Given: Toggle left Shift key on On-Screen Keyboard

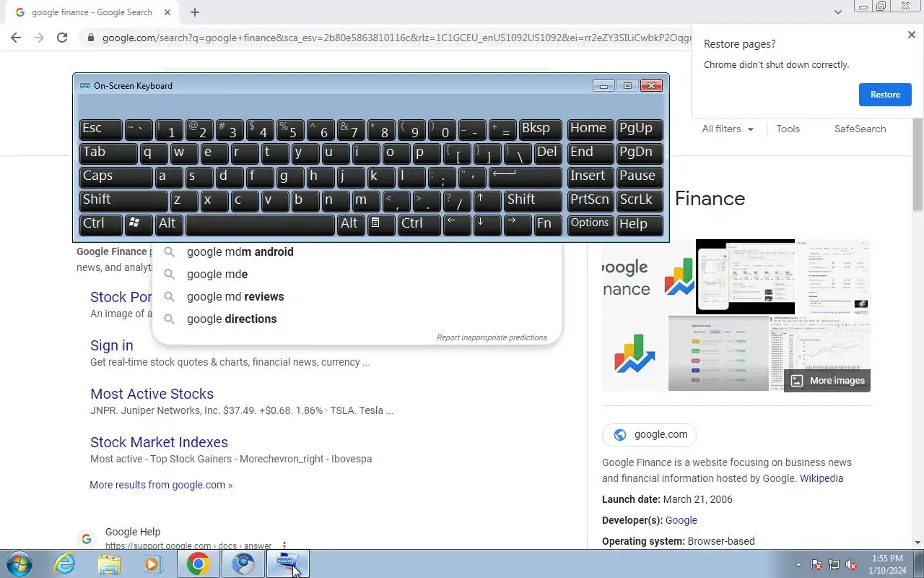Looking at the screenshot, I should coord(123,201).
